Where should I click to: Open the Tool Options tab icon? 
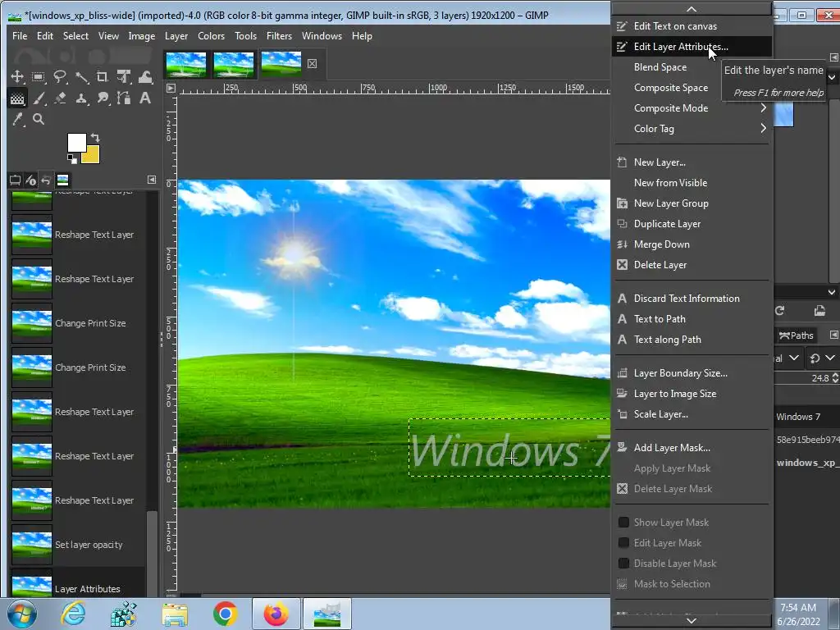click(15, 180)
